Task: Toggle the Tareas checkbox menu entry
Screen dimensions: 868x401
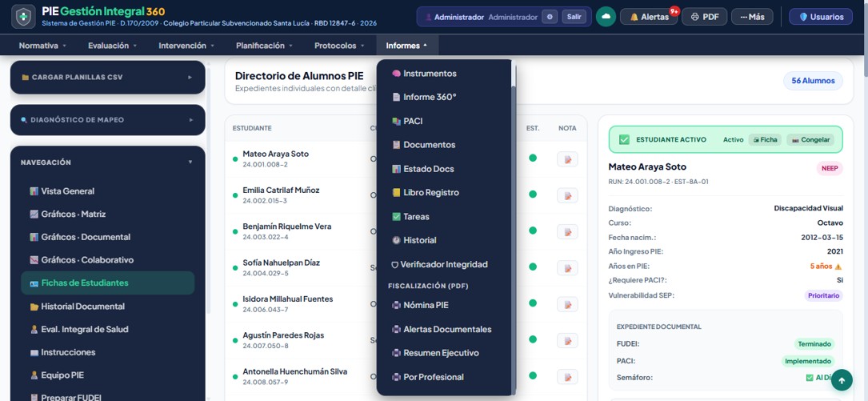Action: [410, 217]
